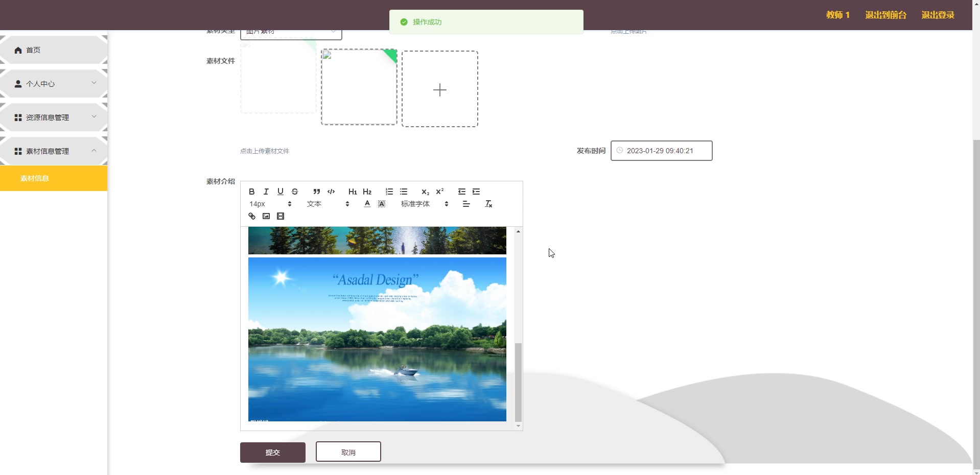Viewport: 980px width, 475px height.
Task: Click the 资源信息管理 chevron arrow
Action: click(x=94, y=117)
